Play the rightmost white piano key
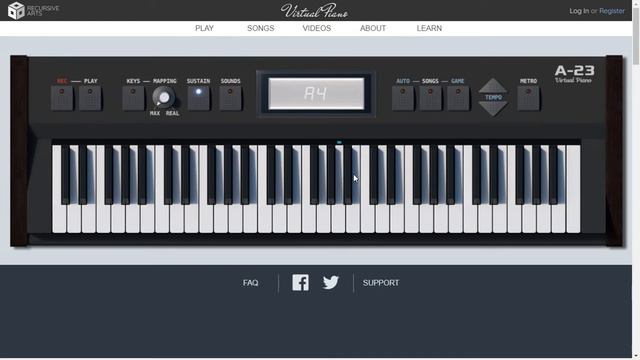The image size is (640, 360). [573, 190]
